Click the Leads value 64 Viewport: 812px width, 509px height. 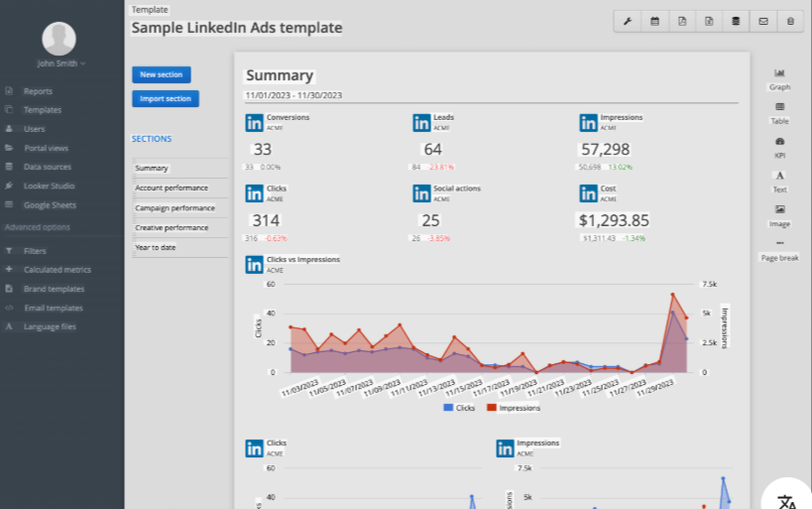tap(433, 149)
